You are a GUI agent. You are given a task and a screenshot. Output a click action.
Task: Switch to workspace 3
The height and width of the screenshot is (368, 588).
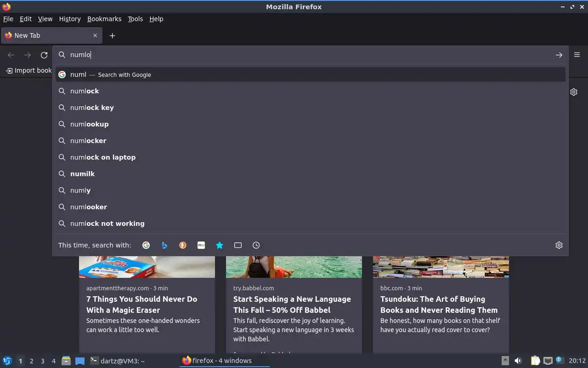42,361
